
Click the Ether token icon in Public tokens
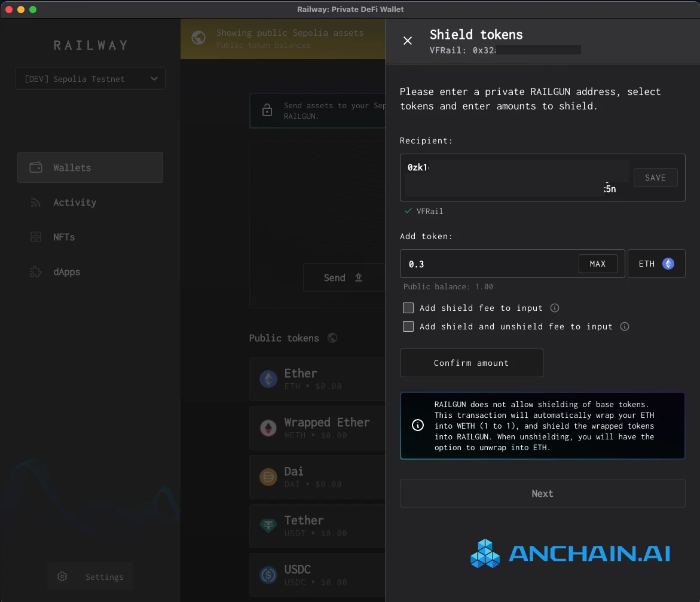(268, 378)
